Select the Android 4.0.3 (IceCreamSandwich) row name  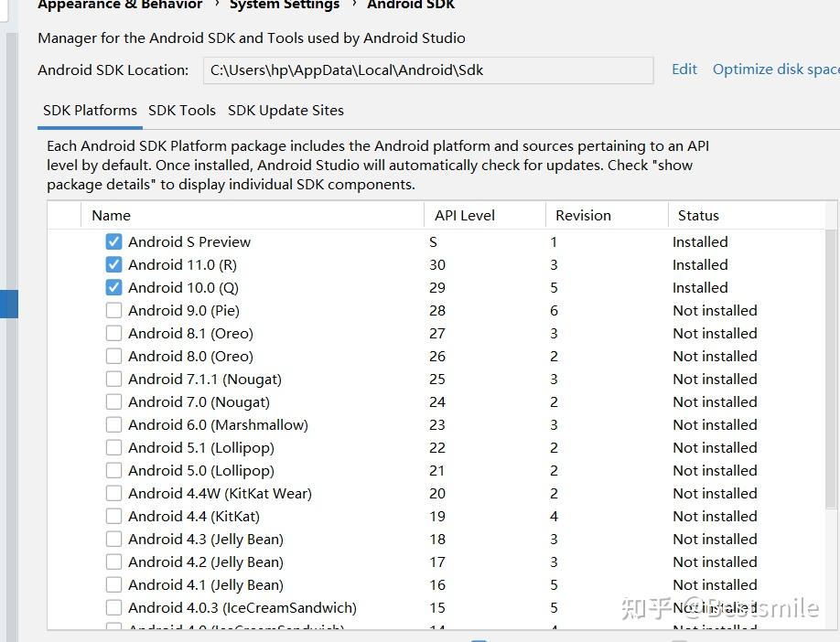pyautogui.click(x=242, y=608)
